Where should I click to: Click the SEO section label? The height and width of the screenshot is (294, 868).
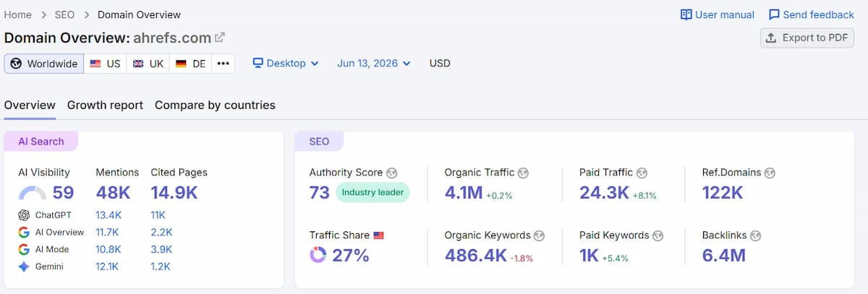pos(319,142)
